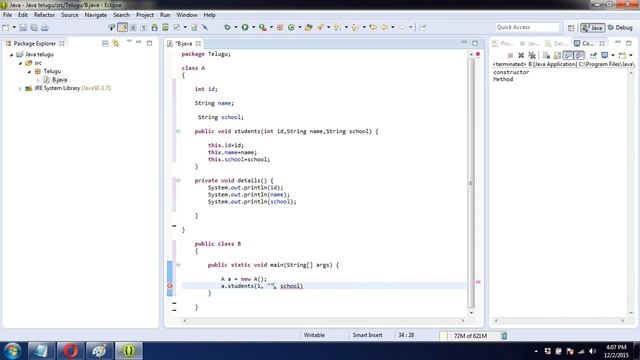Switch to the Java perspective button
640x360 pixels.
click(593, 28)
